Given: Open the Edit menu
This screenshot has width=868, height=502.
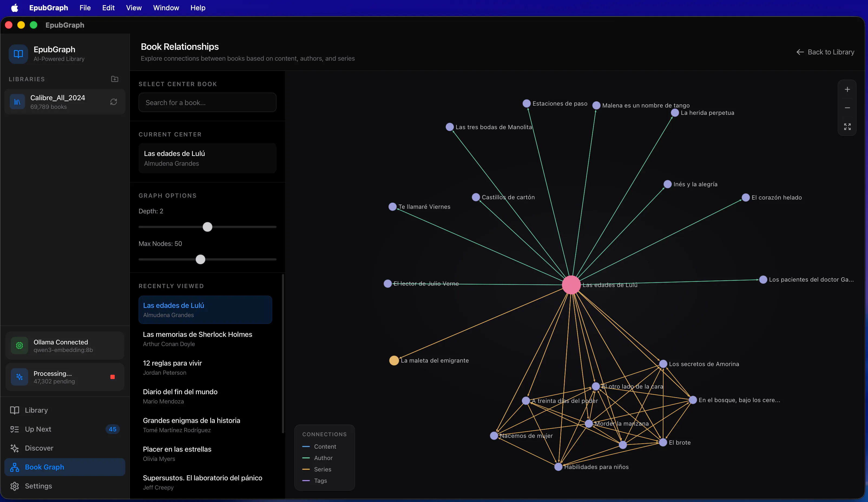Looking at the screenshot, I should pyautogui.click(x=108, y=8).
